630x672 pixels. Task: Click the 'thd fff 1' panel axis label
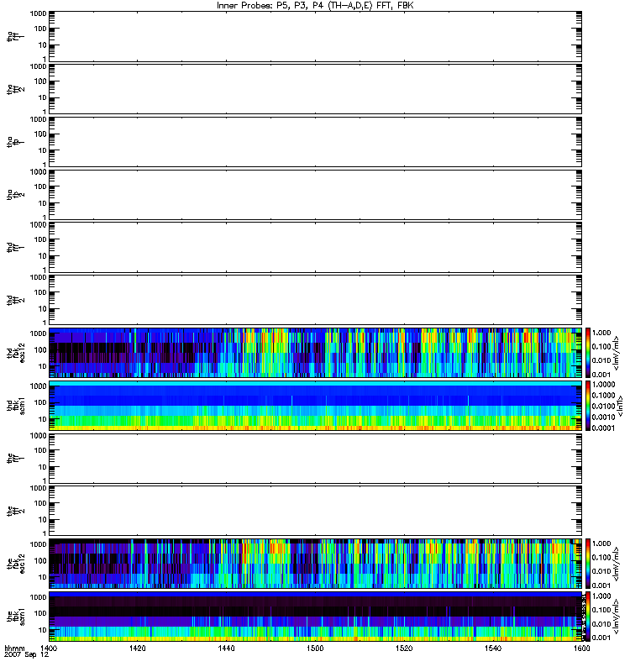[x=16, y=247]
